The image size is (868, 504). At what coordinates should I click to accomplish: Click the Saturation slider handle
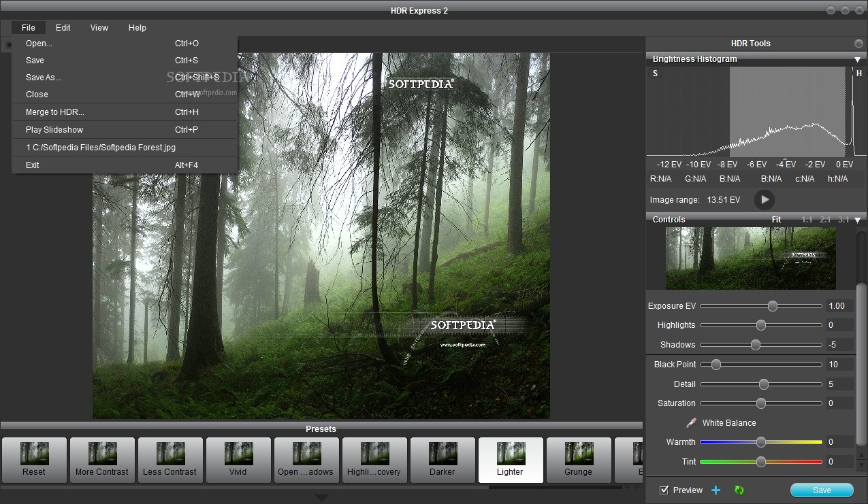pos(761,403)
